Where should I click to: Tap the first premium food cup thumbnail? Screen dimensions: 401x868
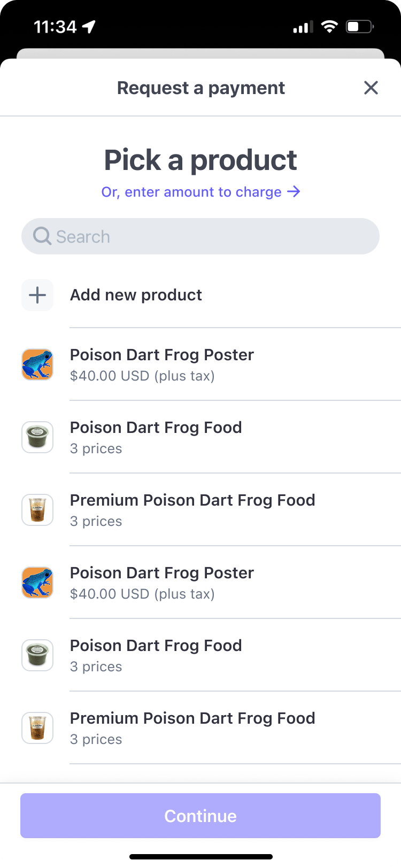coord(37,510)
